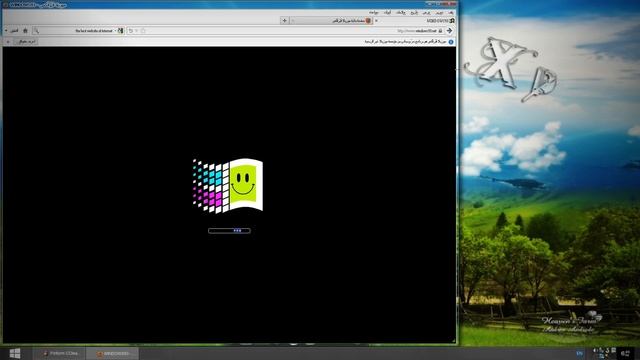Image resolution: width=640 pixels, height=360 pixels.
Task: Bookmark this page with the star icon
Action: 143,31
